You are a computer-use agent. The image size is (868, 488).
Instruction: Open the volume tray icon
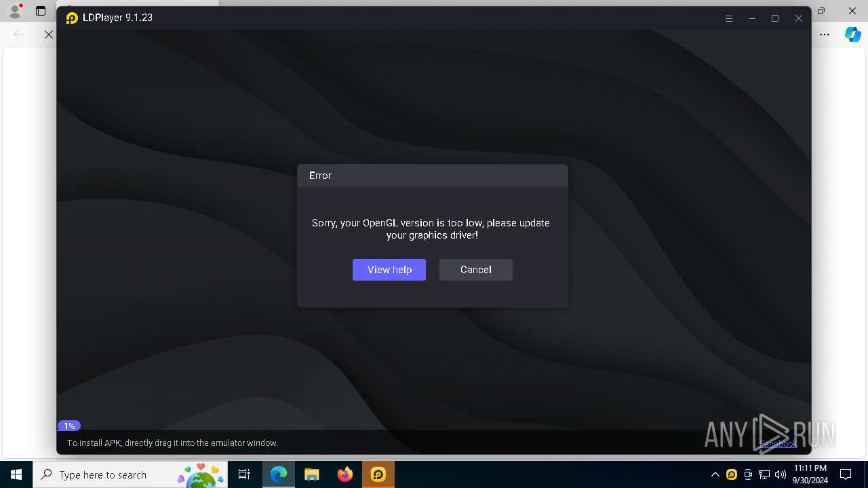click(x=781, y=474)
